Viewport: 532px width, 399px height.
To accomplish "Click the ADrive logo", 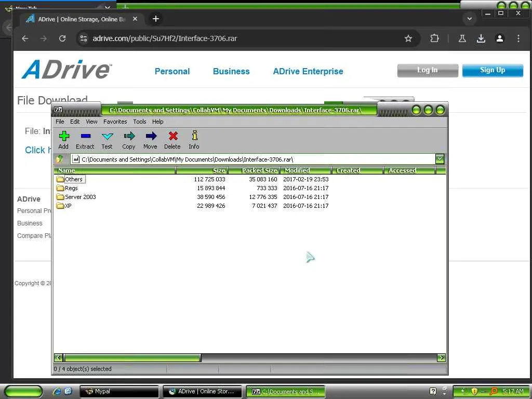I will (x=66, y=70).
